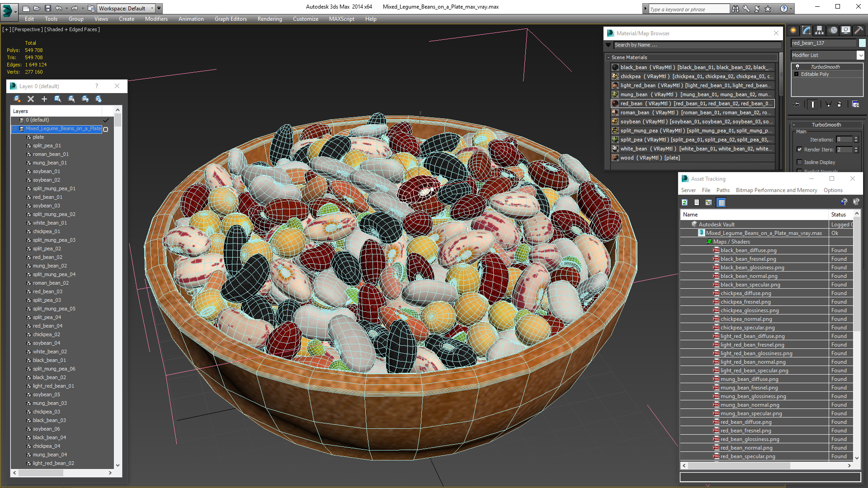
Task: Click the Asset Tracking refresh icon
Action: (684, 202)
